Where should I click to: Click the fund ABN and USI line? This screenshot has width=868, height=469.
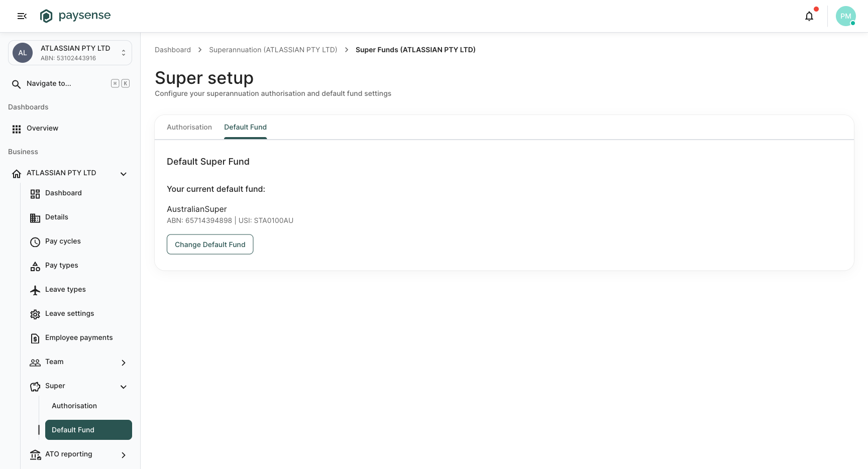pyautogui.click(x=230, y=220)
